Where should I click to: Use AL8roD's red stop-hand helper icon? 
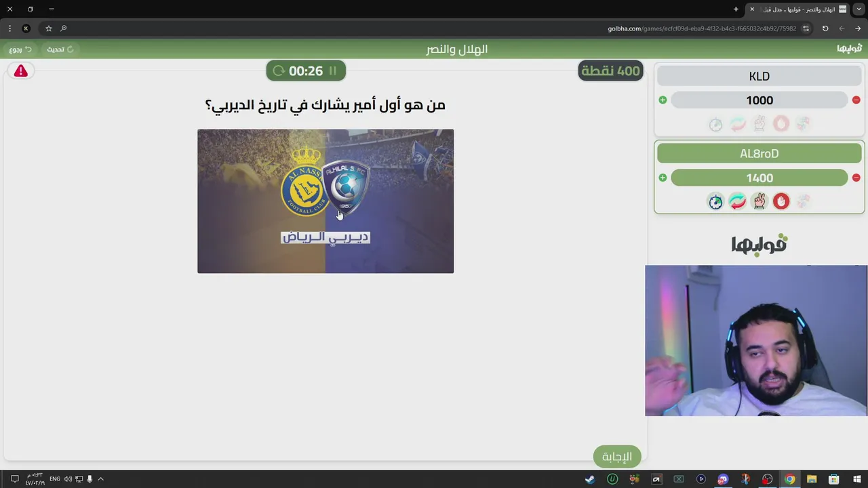(x=781, y=201)
